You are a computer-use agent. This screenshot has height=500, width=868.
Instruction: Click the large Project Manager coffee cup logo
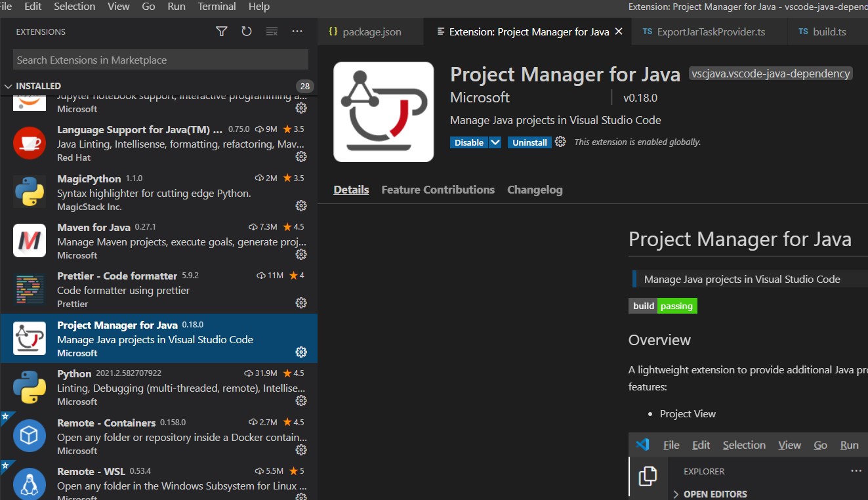tap(384, 112)
